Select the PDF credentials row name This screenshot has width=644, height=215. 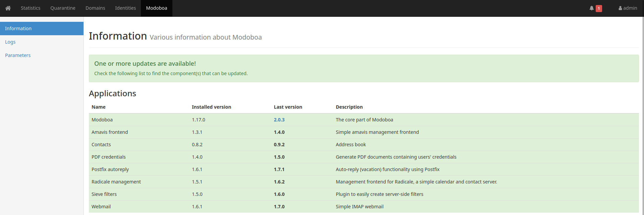click(109, 157)
